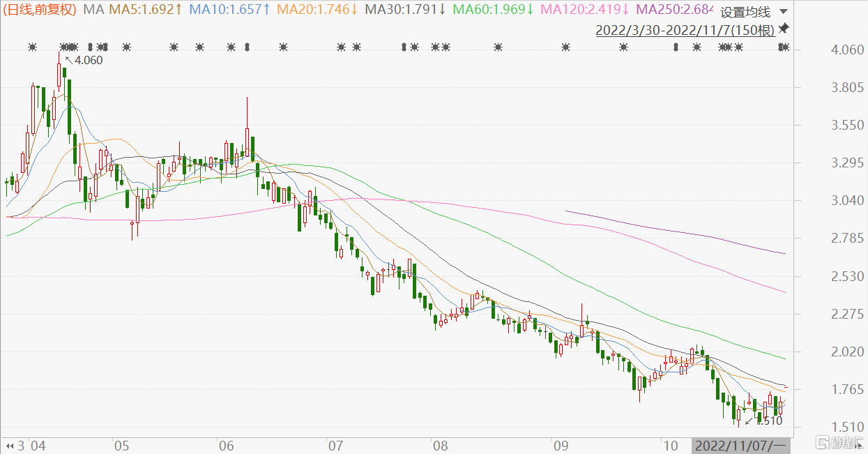The height and width of the screenshot is (454, 868).
Task: Open the 2022/3/30-2022/11/7(150根) date range link
Action: (685, 30)
